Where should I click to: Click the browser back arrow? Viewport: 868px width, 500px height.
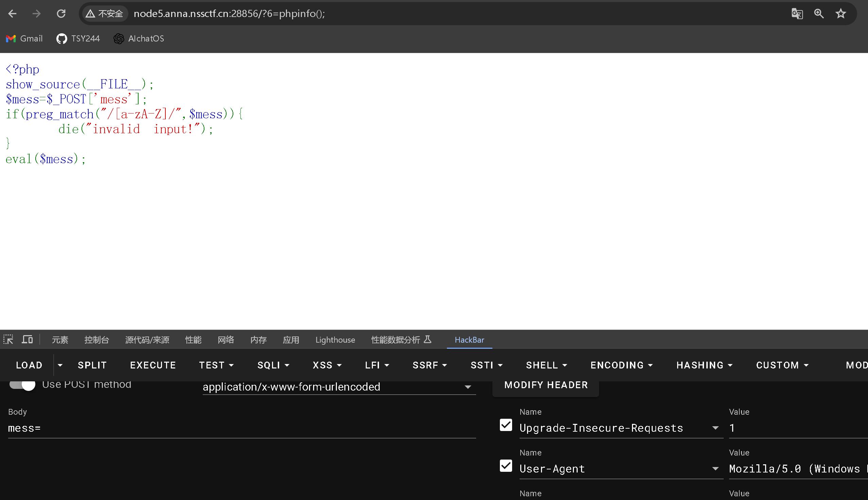click(x=12, y=14)
